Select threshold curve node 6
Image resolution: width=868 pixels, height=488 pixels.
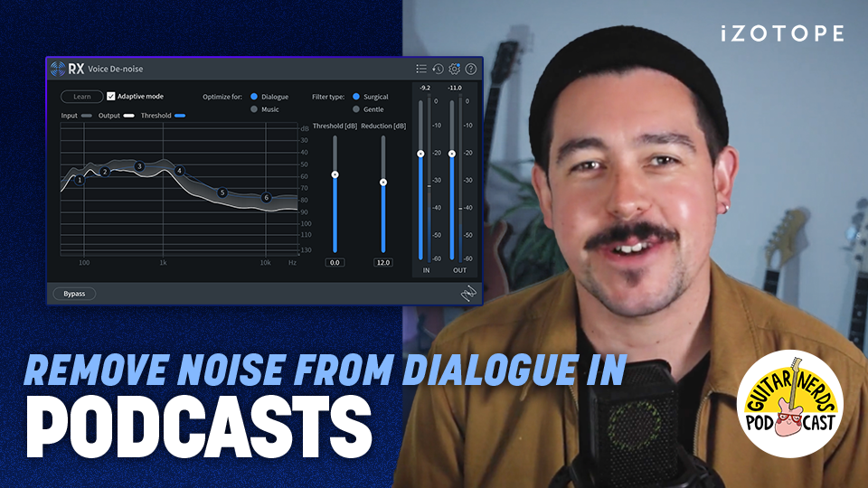pos(266,198)
